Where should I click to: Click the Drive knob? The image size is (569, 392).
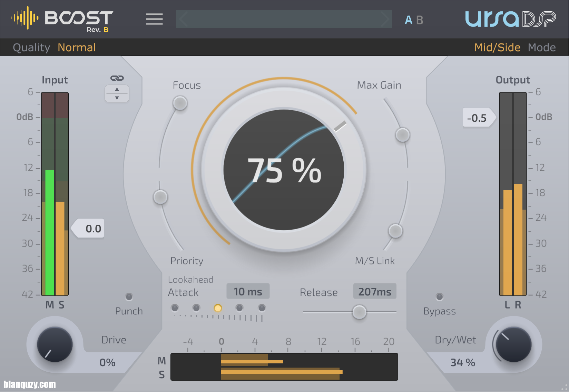(55, 344)
